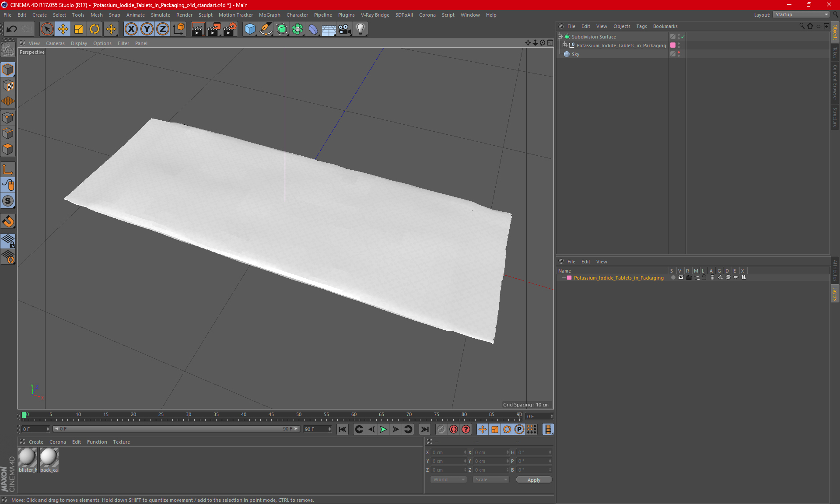Click Play Forward button

383,429
